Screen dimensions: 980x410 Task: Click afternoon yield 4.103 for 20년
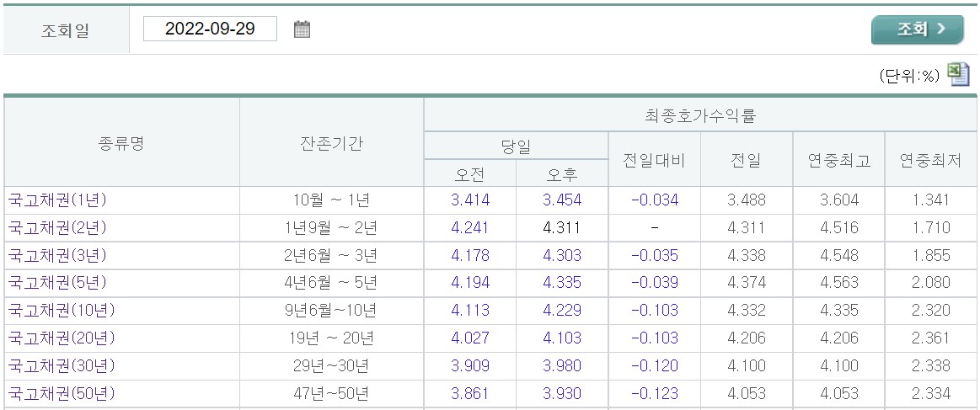coord(562,338)
